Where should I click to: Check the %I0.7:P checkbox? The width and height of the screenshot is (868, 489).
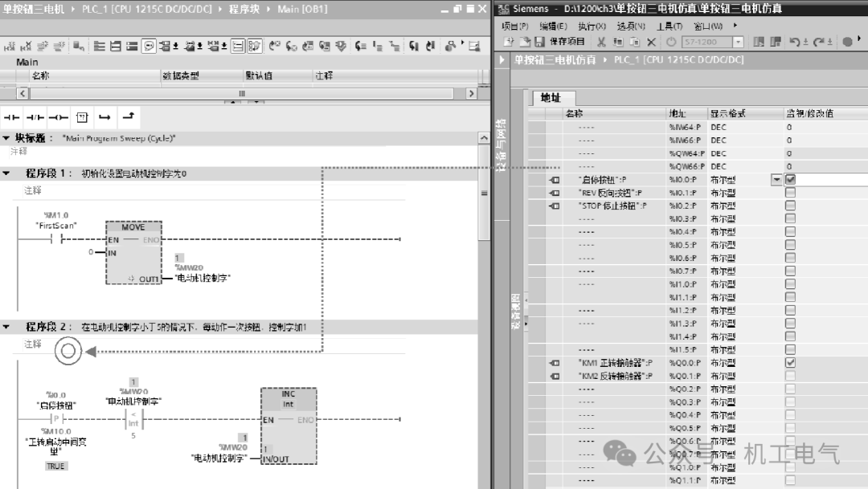click(790, 271)
